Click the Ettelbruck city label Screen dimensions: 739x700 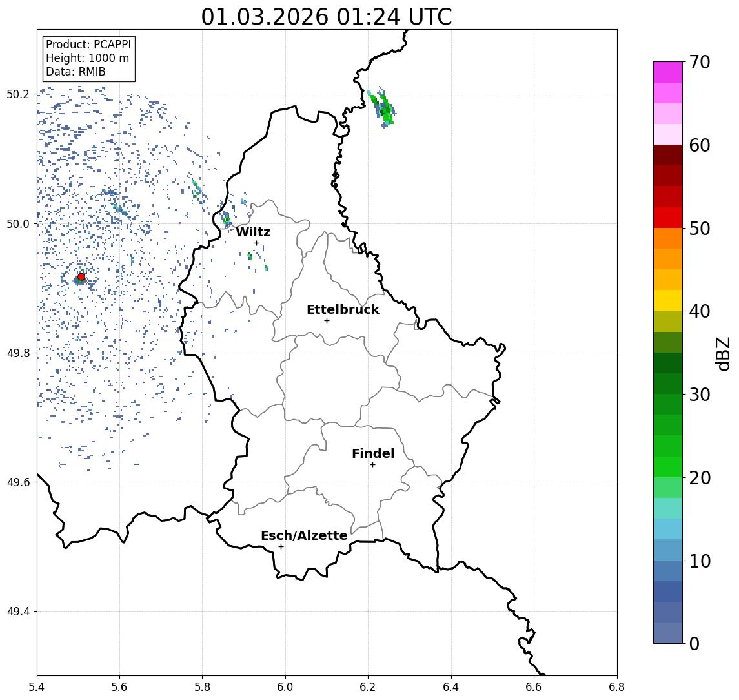pos(343,309)
